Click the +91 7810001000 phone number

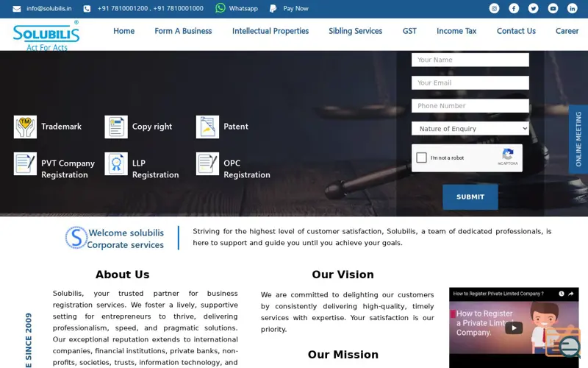[x=178, y=9]
